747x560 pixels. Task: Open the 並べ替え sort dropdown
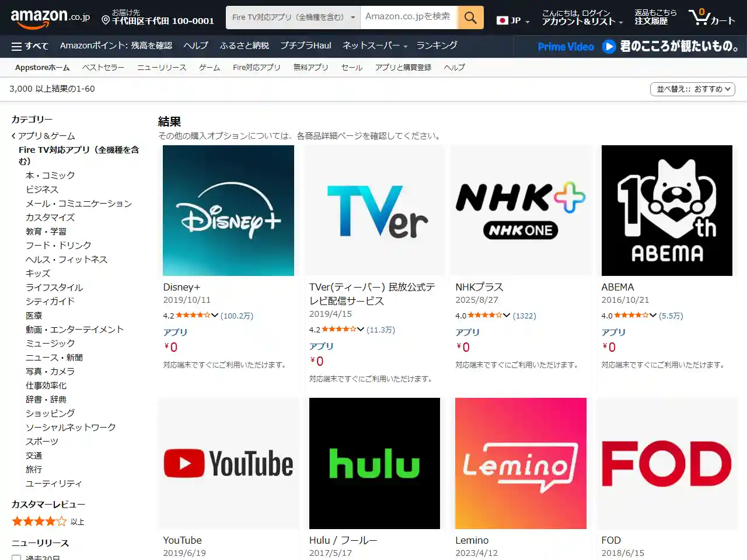(x=693, y=89)
